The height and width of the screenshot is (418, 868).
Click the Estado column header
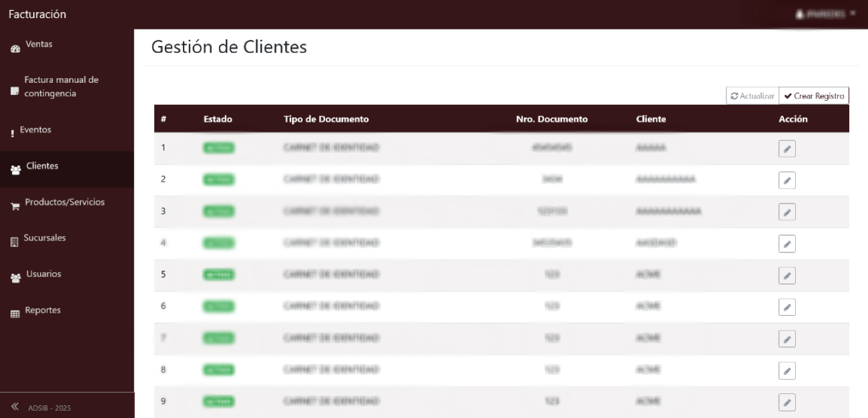click(218, 120)
